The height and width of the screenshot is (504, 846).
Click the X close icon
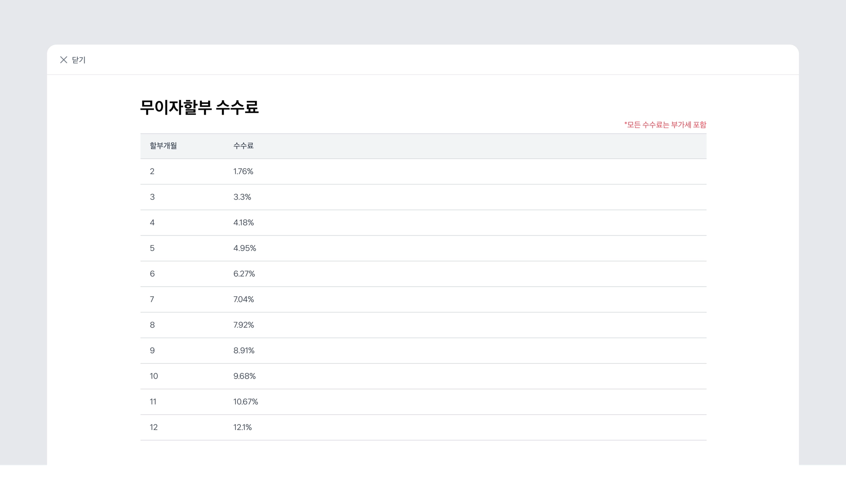64,60
